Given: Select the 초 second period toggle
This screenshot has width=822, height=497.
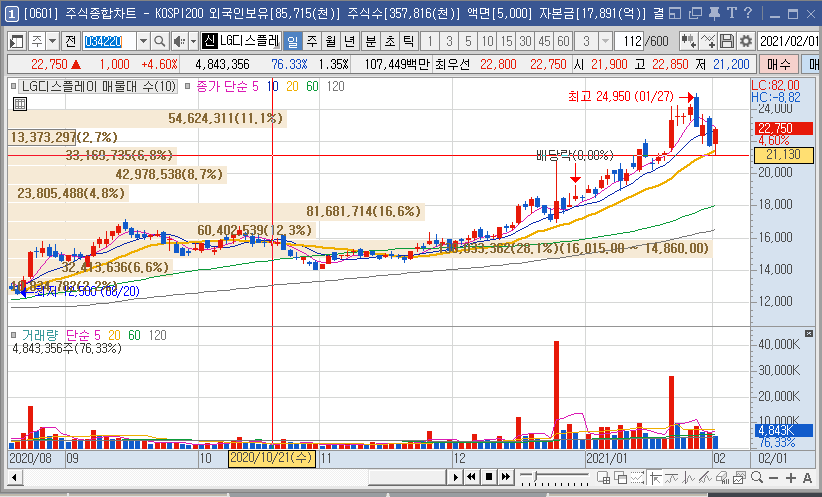Looking at the screenshot, I should [x=390, y=41].
